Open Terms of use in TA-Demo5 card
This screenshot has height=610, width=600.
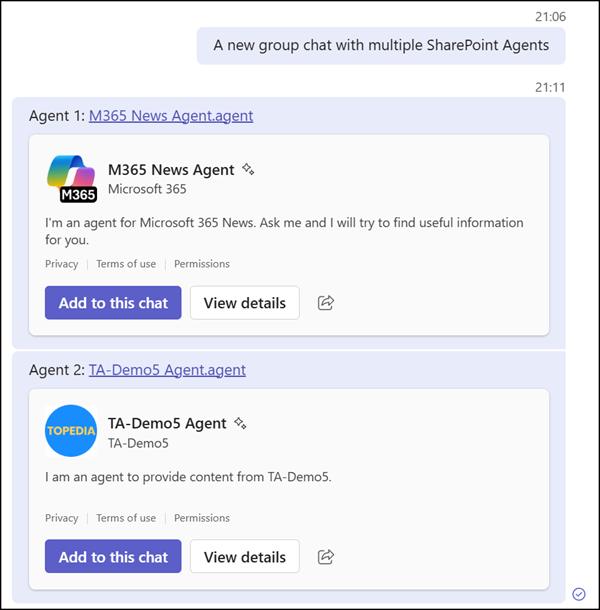pos(126,518)
